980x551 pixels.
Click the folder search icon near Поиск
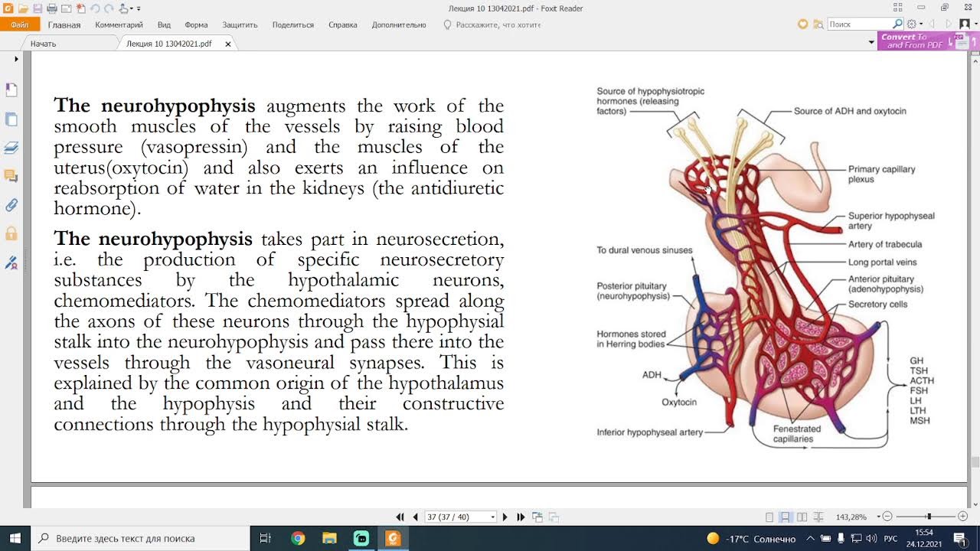click(x=818, y=24)
